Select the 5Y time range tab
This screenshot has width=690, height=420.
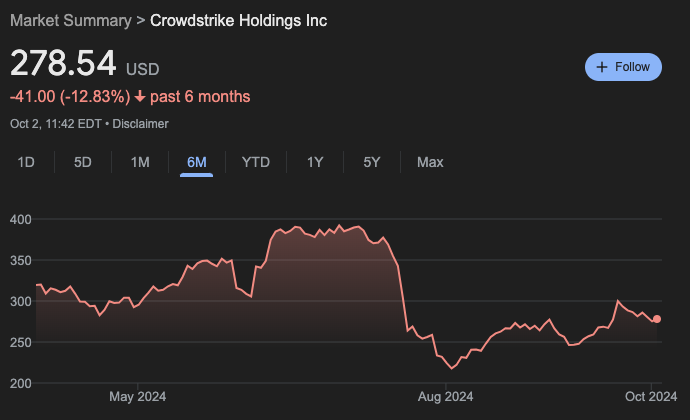[371, 162]
